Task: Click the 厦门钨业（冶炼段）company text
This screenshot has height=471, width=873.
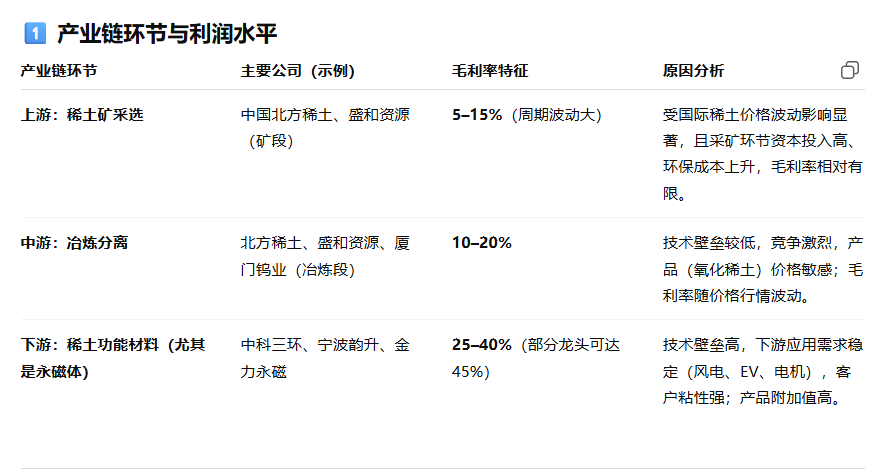Action: coord(325,256)
